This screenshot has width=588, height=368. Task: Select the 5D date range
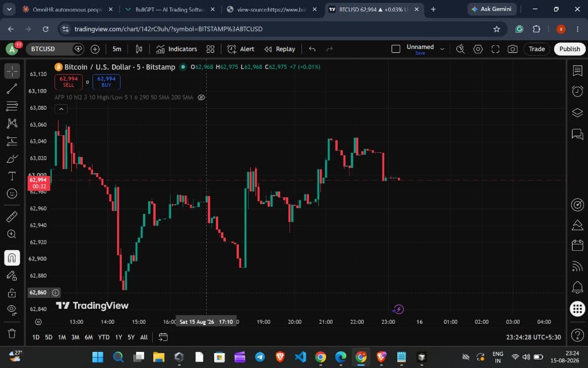[x=49, y=337]
